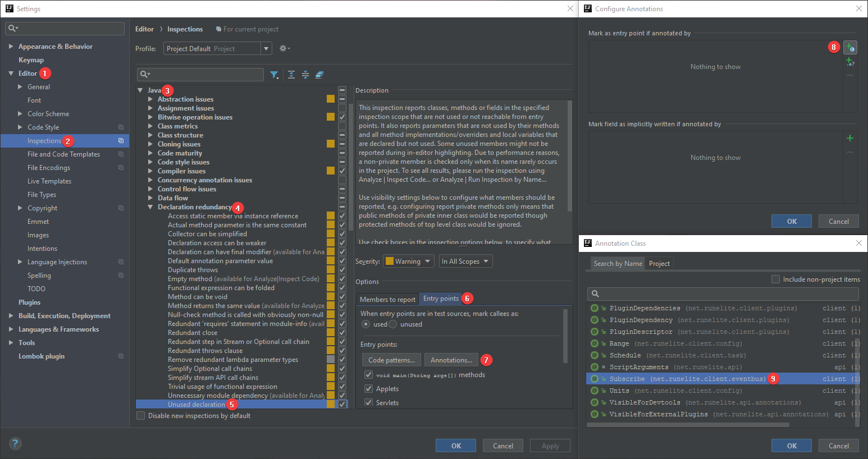Switch to the Project tab in Annotation Class
The image size is (868, 459).
(659, 263)
